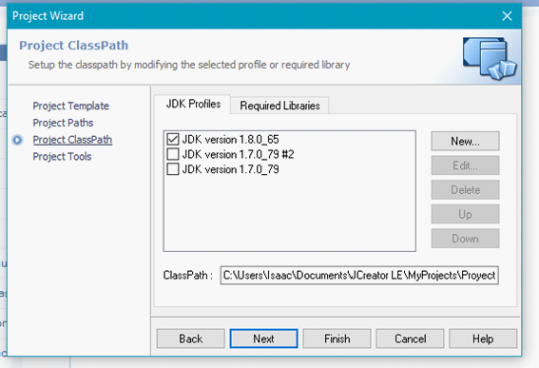Click Finish to complete the wizard
This screenshot has width=539, height=368.
[337, 339]
